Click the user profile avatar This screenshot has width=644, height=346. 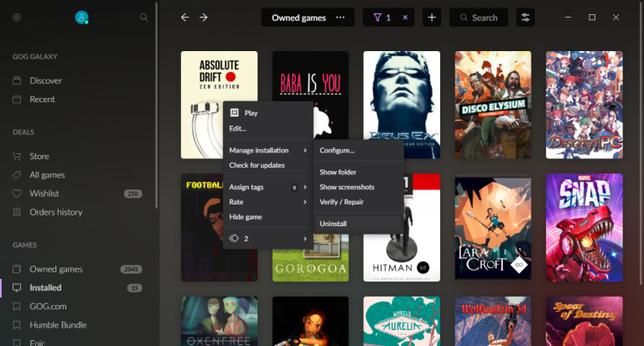pyautogui.click(x=81, y=17)
